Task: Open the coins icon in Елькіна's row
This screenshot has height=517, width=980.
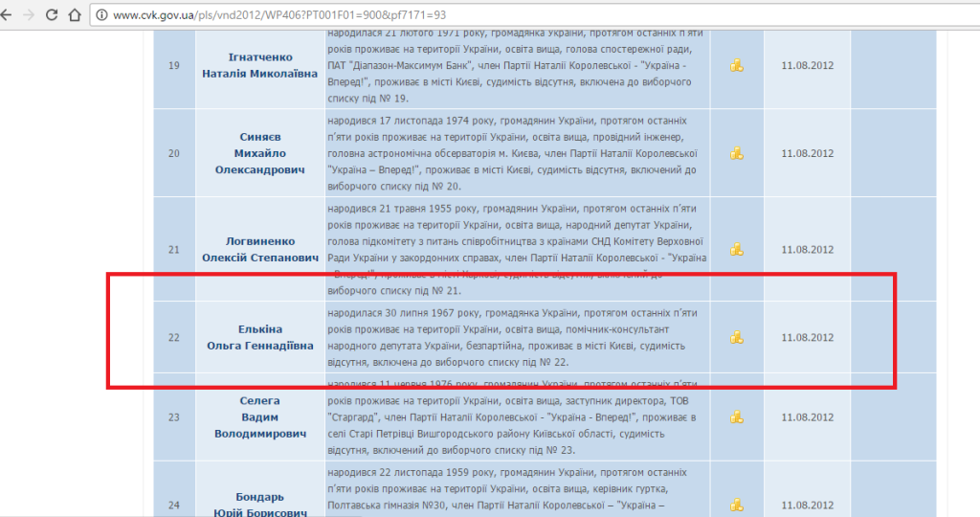Action: click(737, 338)
